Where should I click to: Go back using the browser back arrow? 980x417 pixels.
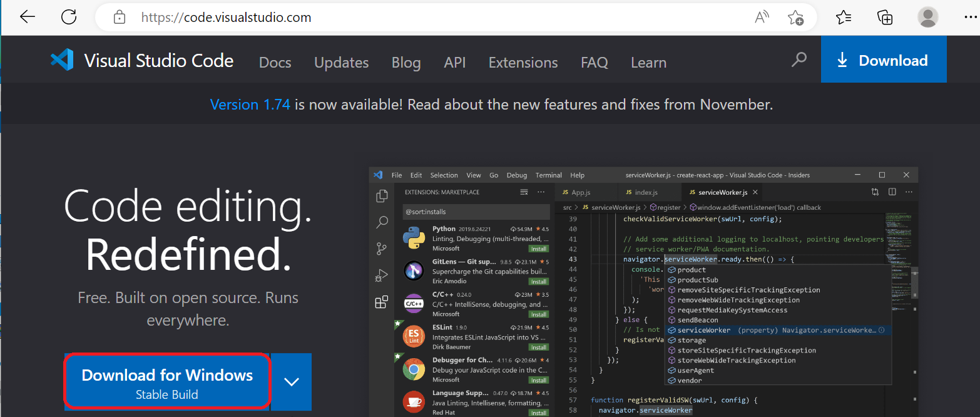pyautogui.click(x=28, y=17)
